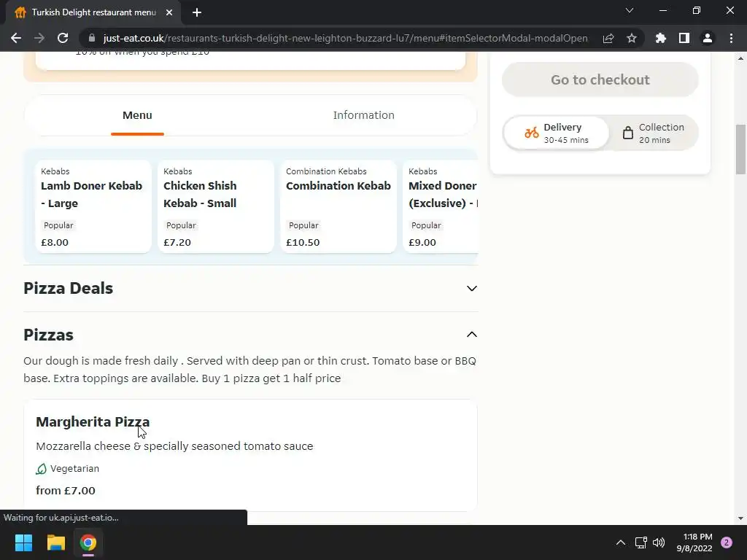Open the Mixed Doner (Exclusive) card

tap(441, 206)
